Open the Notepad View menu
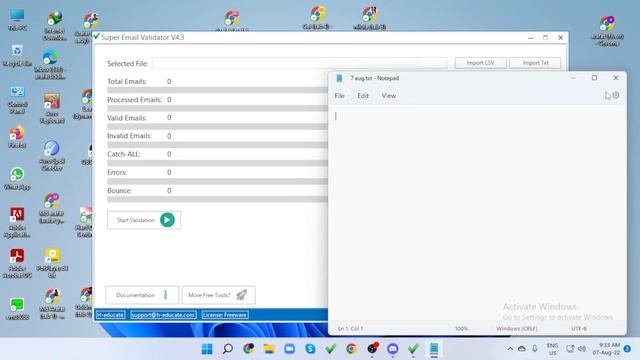This screenshot has height=360, width=640. (x=389, y=96)
